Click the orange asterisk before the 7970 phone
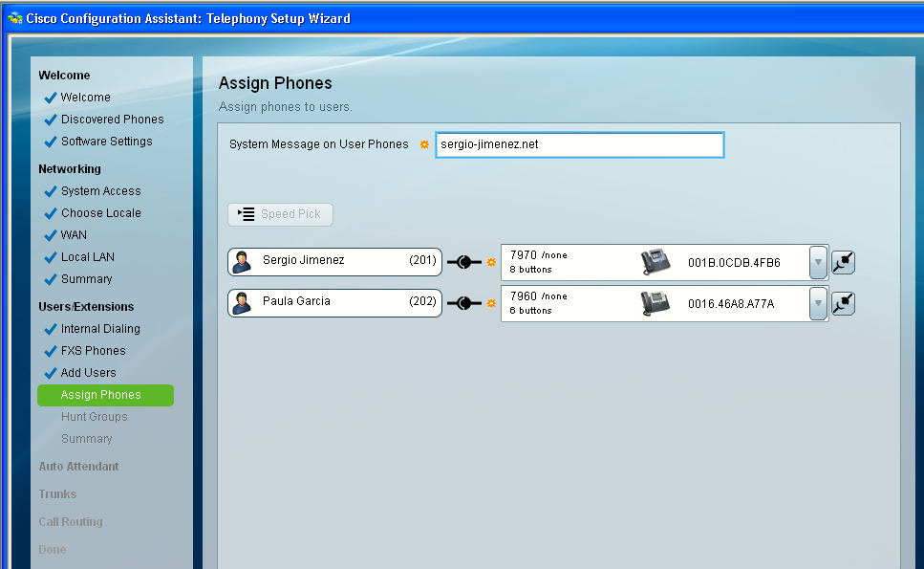 pyautogui.click(x=491, y=262)
